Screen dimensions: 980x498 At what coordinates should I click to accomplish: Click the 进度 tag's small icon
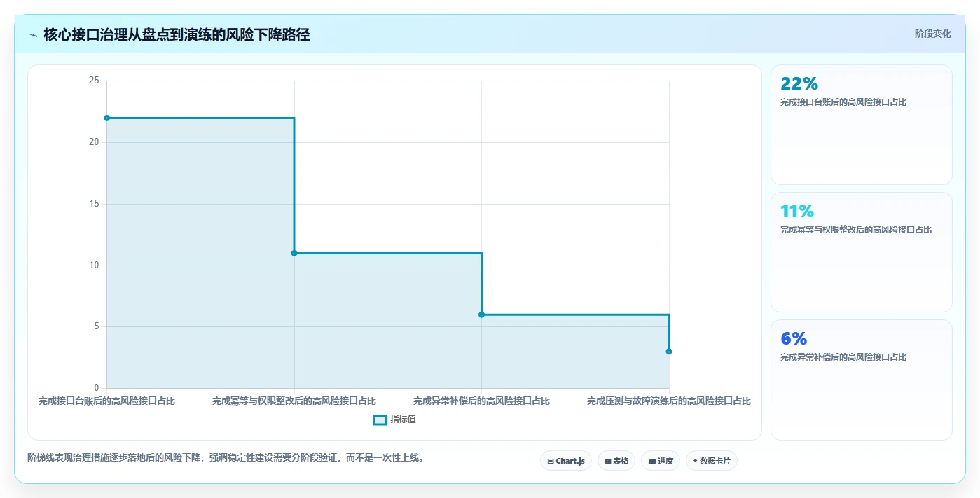click(x=652, y=462)
